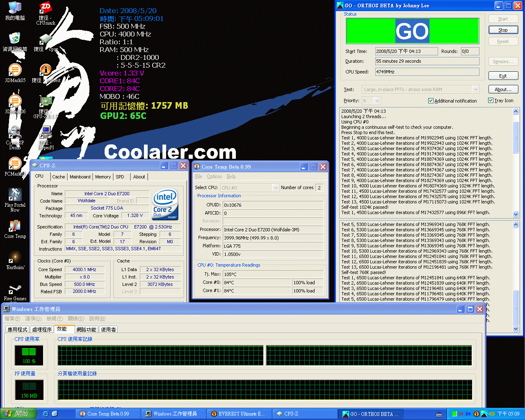525x420 pixels.
Task: Click the second quick launch browser icon
Action: [55, 414]
